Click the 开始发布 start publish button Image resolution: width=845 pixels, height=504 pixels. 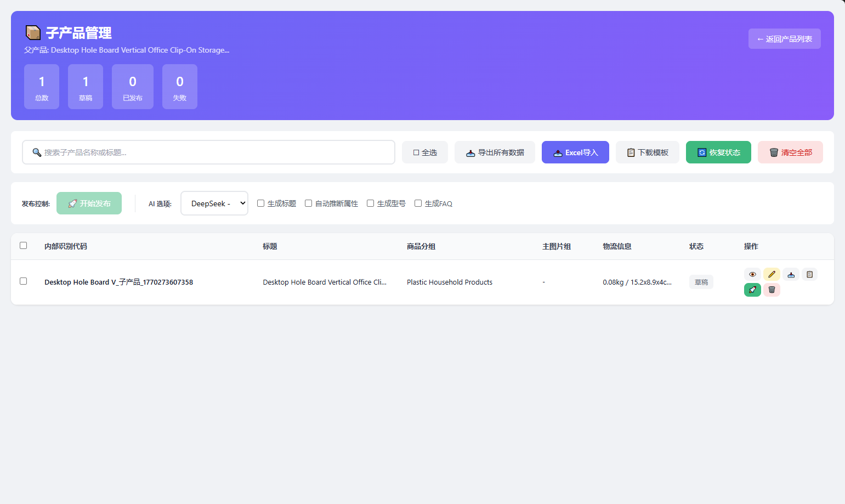[89, 203]
